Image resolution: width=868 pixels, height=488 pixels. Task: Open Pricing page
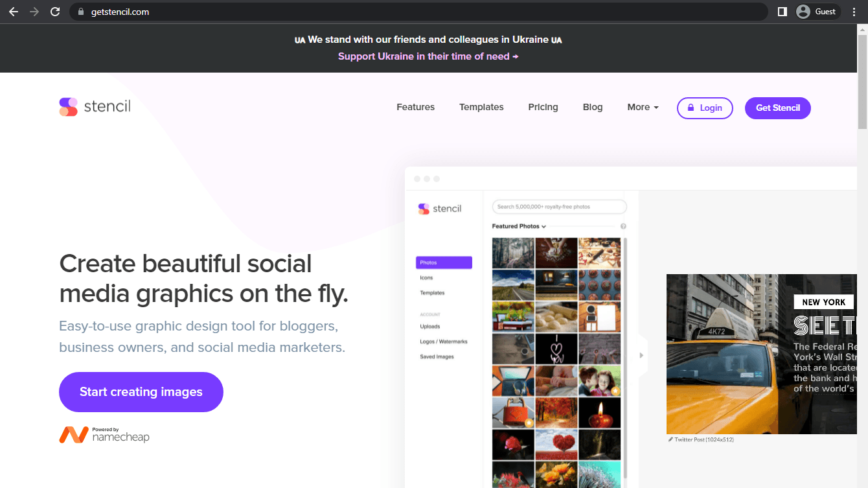543,108
